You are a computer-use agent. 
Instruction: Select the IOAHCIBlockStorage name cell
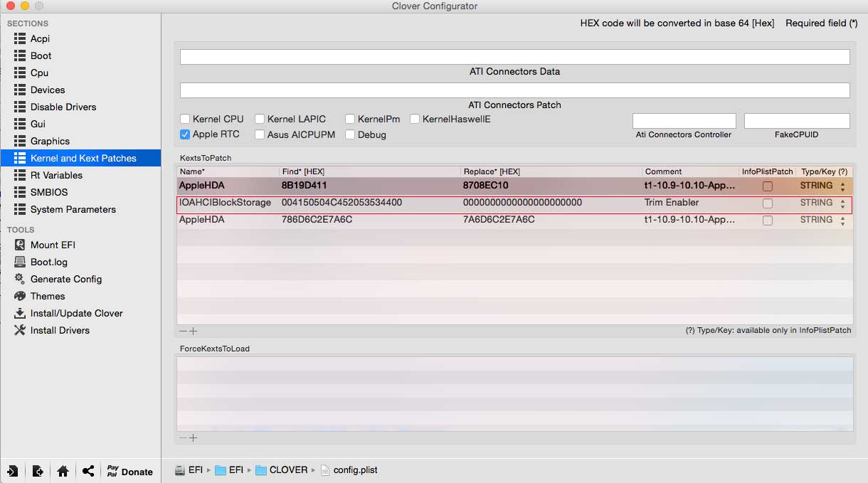point(225,203)
